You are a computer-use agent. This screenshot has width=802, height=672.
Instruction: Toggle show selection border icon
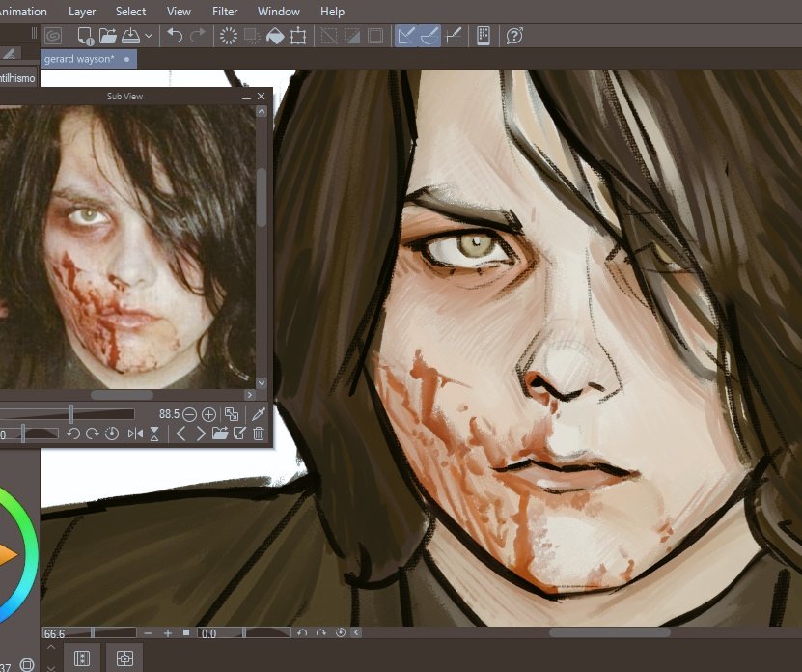pyautogui.click(x=375, y=36)
